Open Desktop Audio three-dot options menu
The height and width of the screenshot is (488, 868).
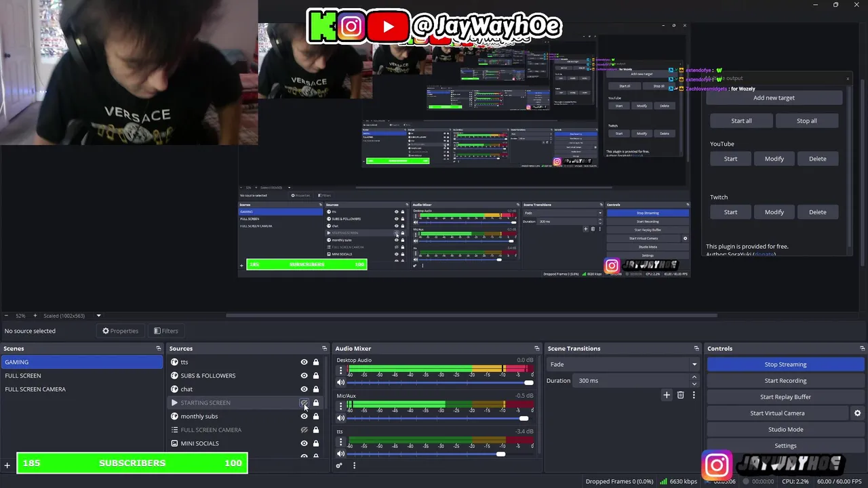click(x=340, y=371)
